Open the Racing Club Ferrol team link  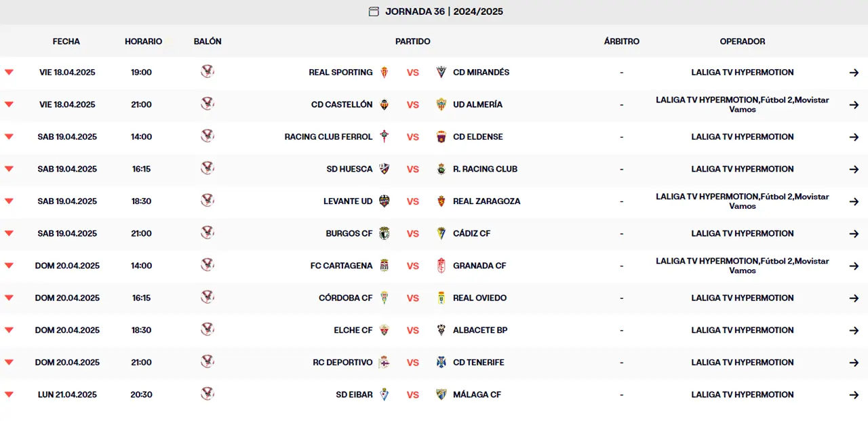tap(328, 137)
